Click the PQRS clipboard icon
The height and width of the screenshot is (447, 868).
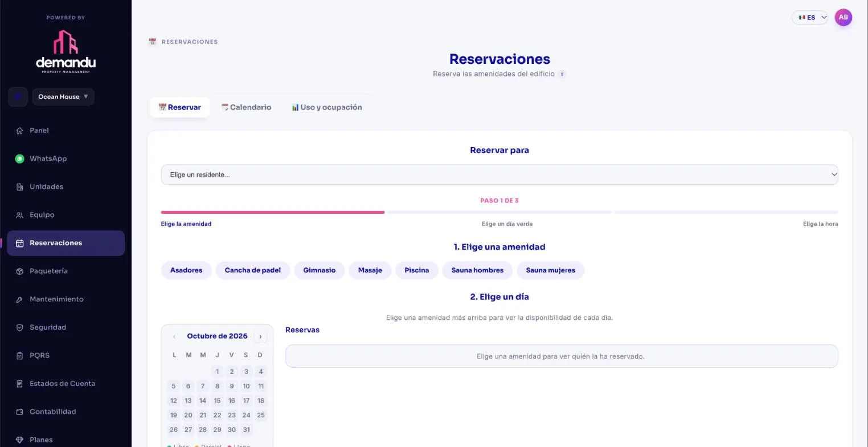coord(20,356)
